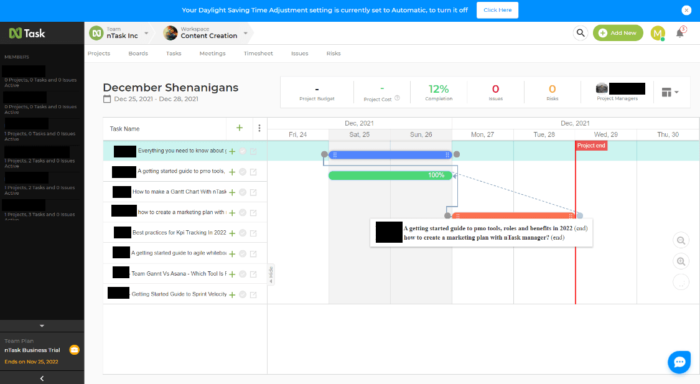Click the December Shenanigans project title

click(x=171, y=88)
